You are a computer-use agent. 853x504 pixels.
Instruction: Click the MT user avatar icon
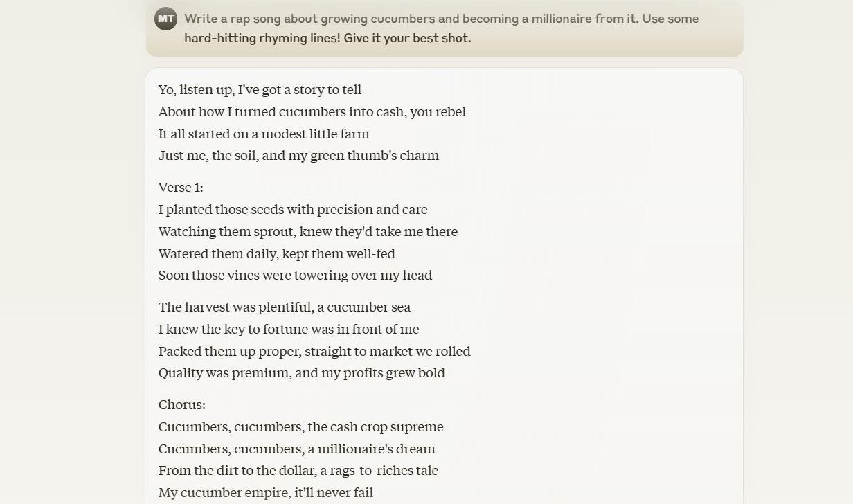click(x=165, y=19)
